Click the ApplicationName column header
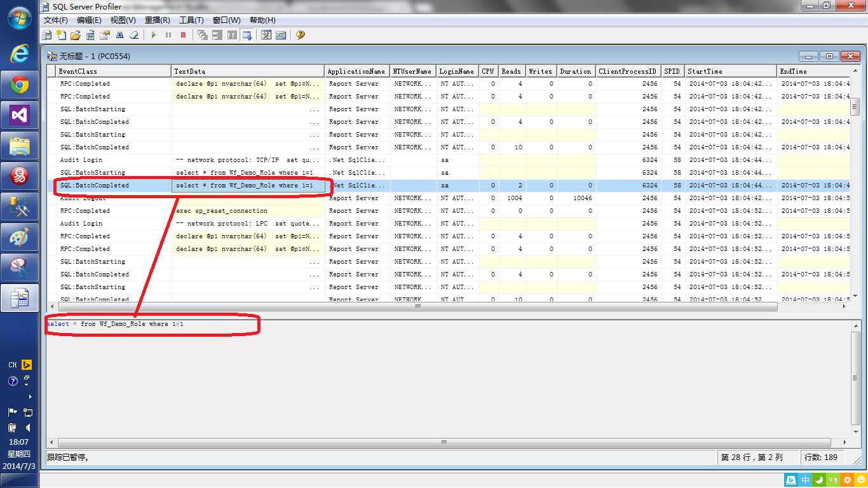 tap(358, 71)
